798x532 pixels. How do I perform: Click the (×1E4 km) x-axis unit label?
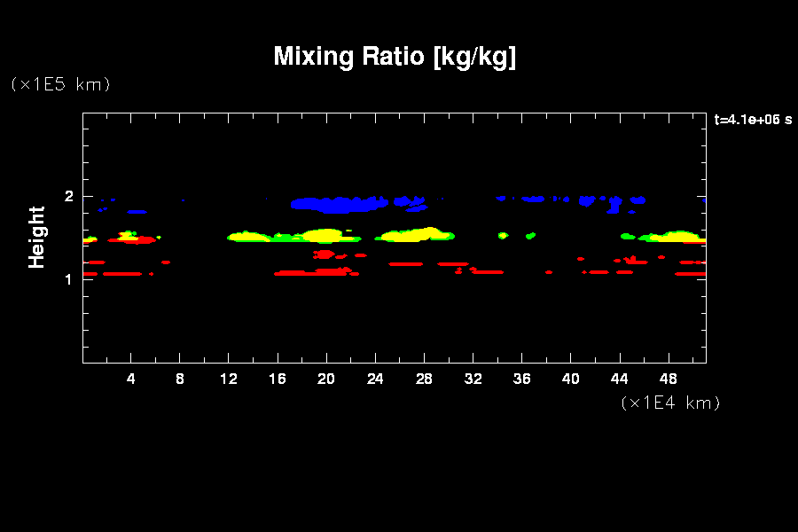(670, 403)
